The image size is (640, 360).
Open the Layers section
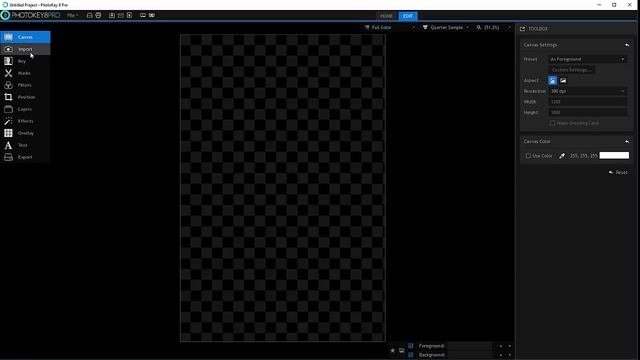coord(25,109)
